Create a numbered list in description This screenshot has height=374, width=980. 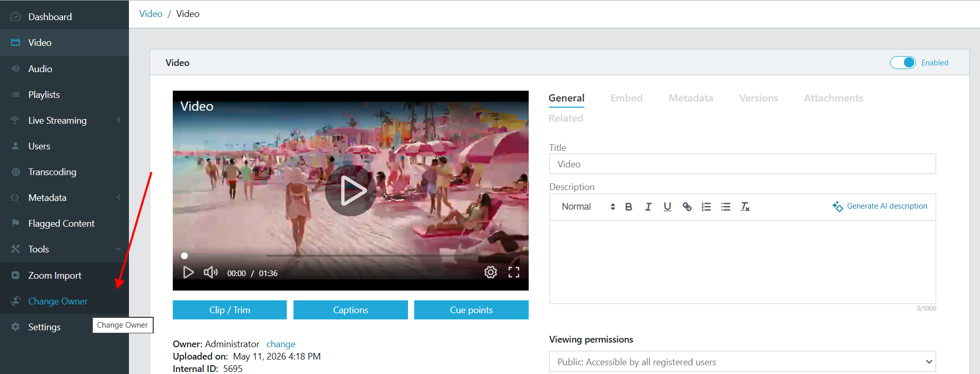(706, 207)
